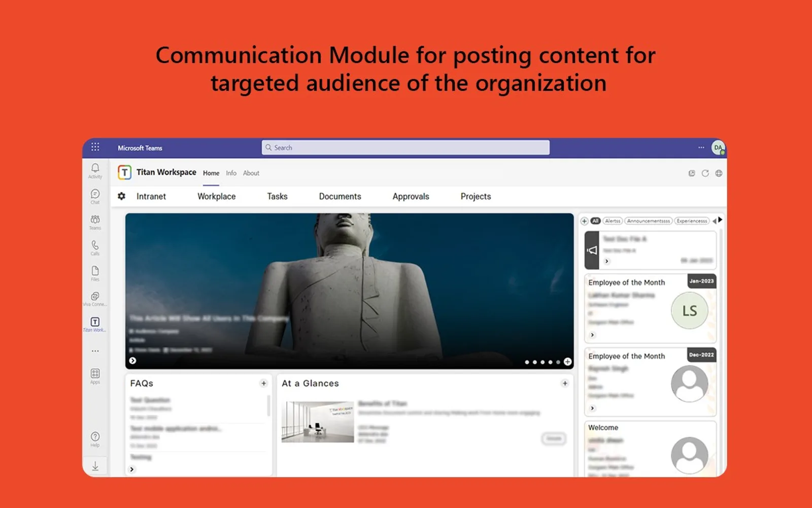Open the Apps store in sidebar
The width and height of the screenshot is (812, 508).
pyautogui.click(x=95, y=376)
